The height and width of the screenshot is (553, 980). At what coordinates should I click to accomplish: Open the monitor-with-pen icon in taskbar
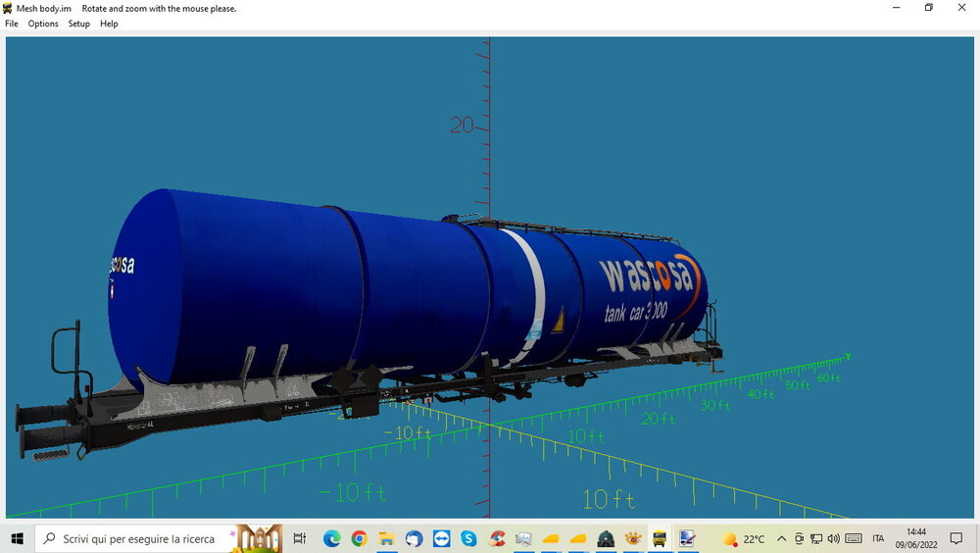[x=687, y=538]
